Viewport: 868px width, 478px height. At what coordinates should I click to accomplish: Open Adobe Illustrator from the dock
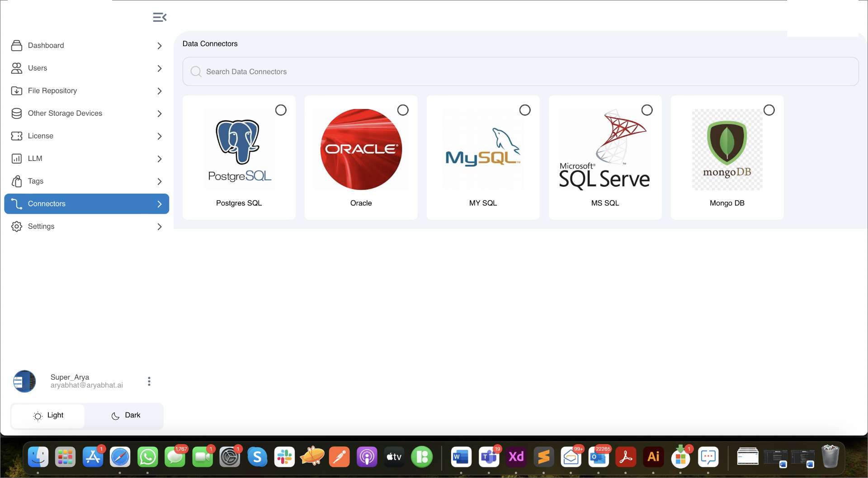[653, 457]
